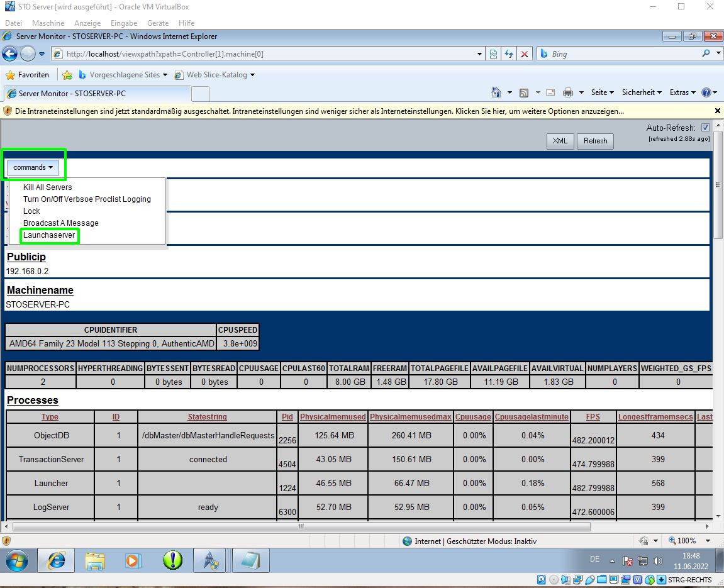Open Windows Media Player taskbar icon

tap(133, 561)
